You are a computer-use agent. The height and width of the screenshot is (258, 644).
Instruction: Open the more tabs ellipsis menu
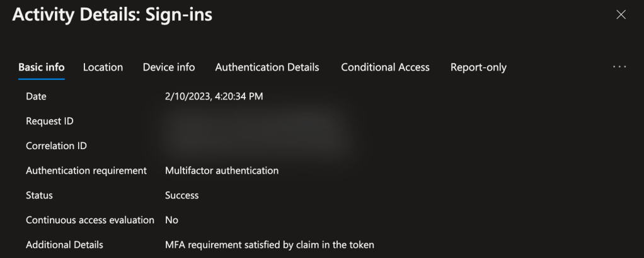619,67
